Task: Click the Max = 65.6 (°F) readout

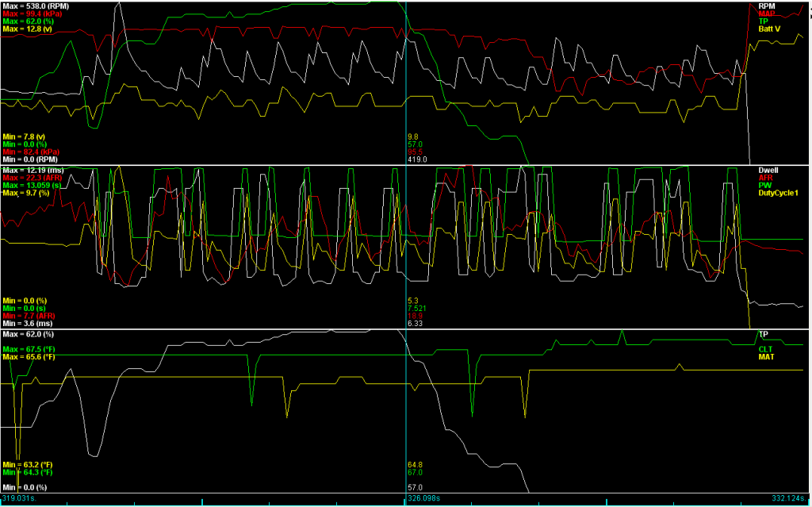Action: [29, 357]
